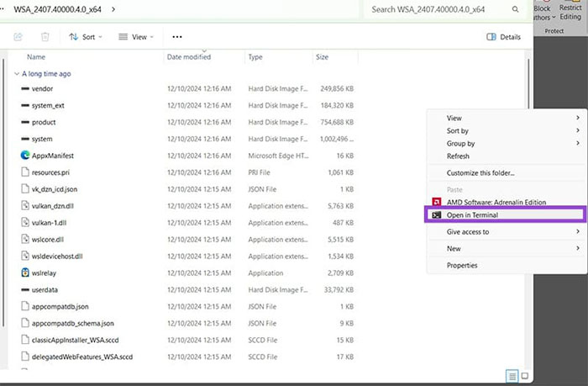
Task: Toggle the Details pane button
Action: point(504,37)
